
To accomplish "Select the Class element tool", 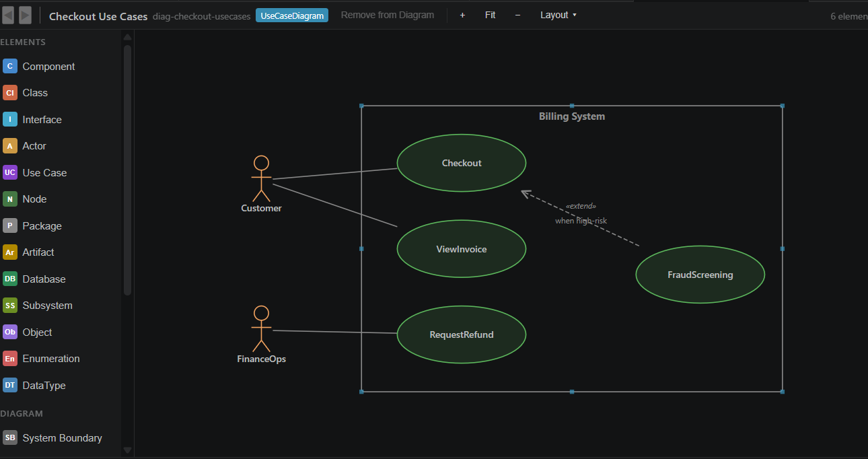I will (34, 92).
